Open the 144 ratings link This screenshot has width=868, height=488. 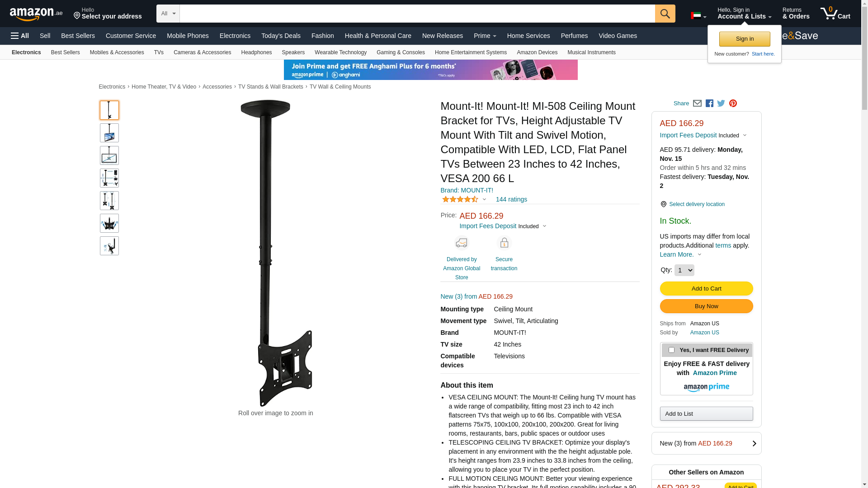click(511, 199)
